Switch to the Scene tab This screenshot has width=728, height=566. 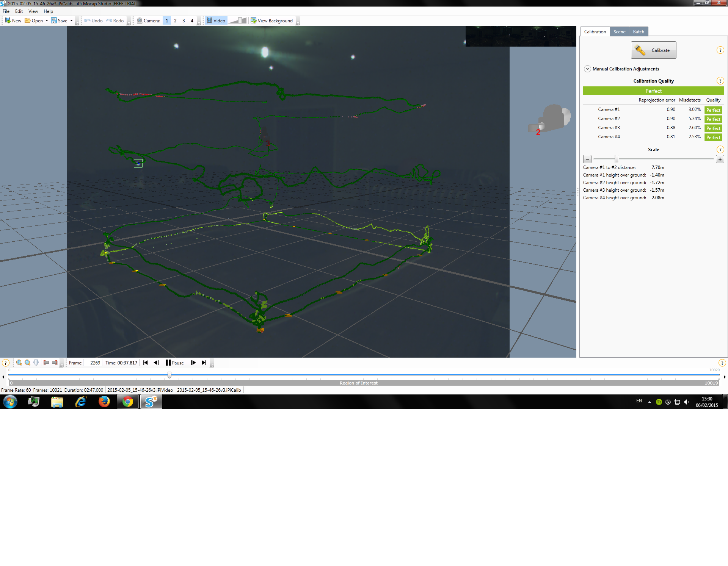point(620,31)
